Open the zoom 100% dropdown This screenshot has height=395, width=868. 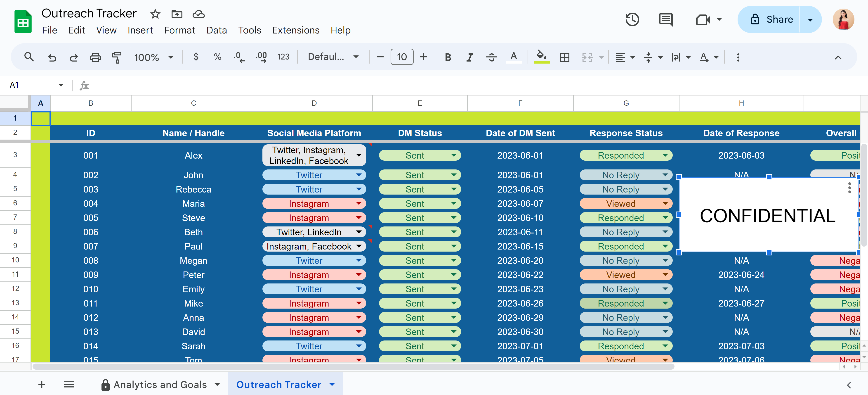(154, 57)
